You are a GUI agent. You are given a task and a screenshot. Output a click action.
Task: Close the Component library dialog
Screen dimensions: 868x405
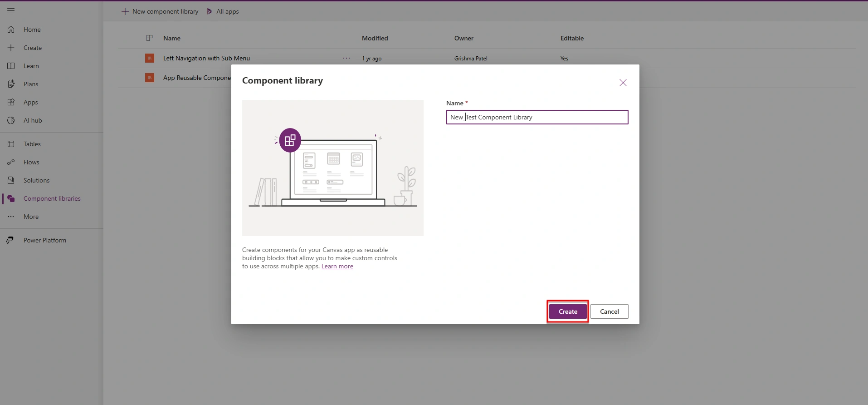tap(623, 83)
